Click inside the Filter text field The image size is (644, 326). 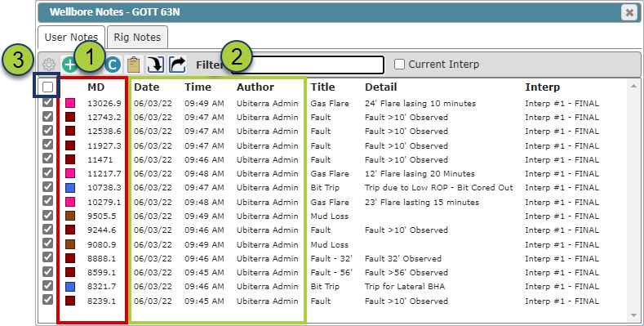click(x=307, y=65)
